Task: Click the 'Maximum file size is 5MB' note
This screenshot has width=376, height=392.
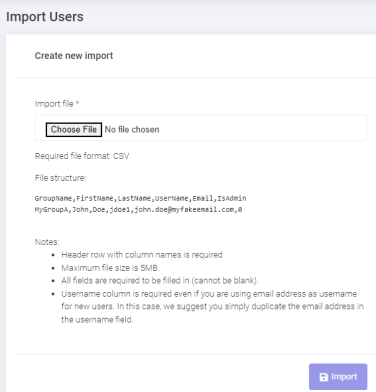Action: coord(110,268)
